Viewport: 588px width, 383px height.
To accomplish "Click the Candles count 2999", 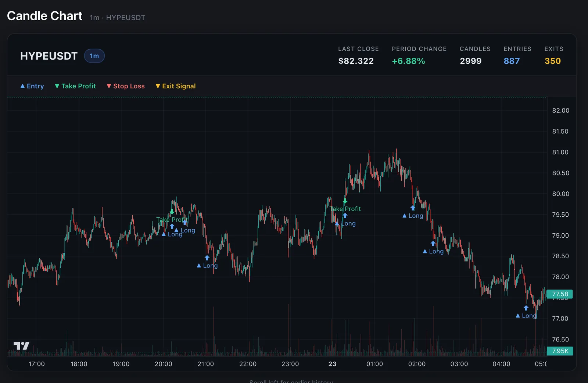I will 470,61.
